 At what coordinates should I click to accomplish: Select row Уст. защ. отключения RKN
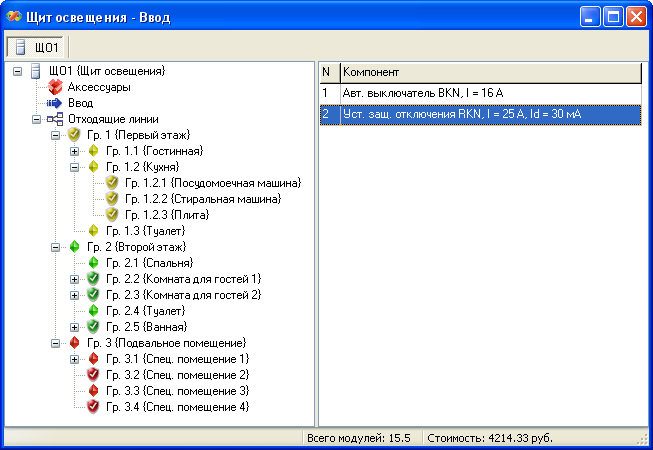coord(481,114)
